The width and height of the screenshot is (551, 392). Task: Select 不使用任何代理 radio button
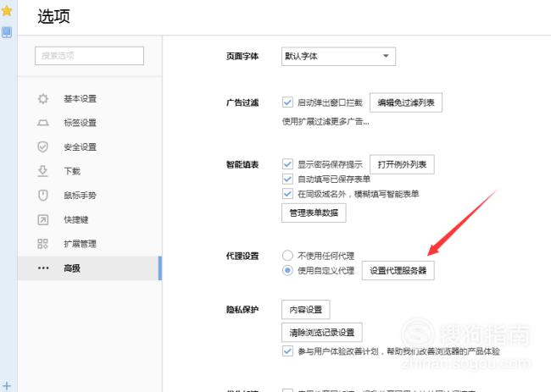point(287,256)
